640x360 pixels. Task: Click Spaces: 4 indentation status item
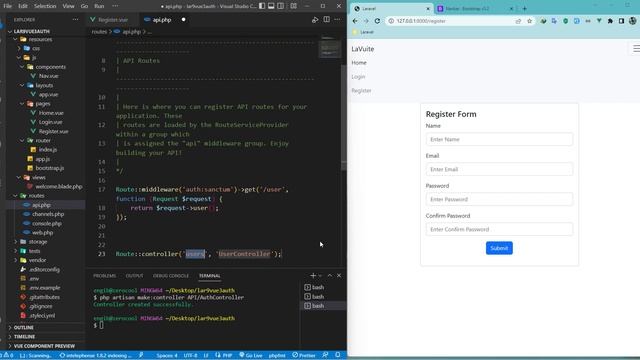coord(167,356)
